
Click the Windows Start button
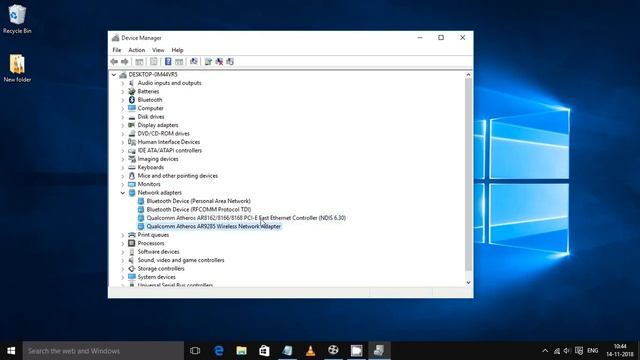click(x=11, y=351)
